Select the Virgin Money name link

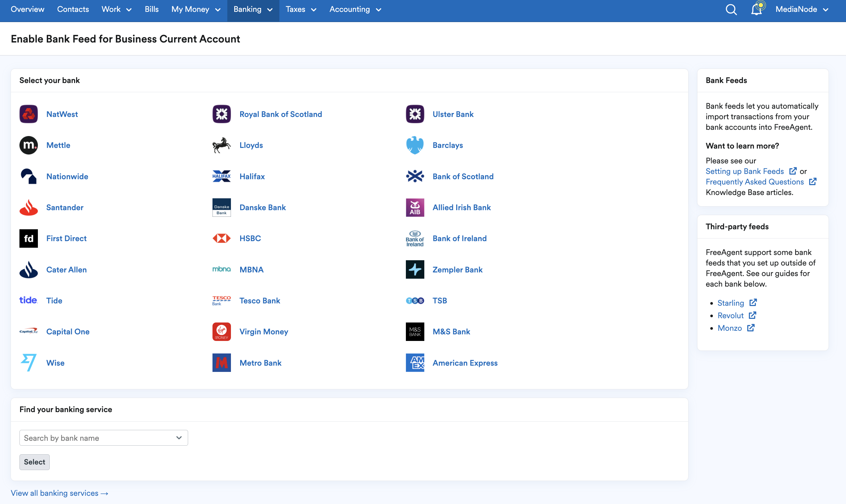pyautogui.click(x=264, y=332)
